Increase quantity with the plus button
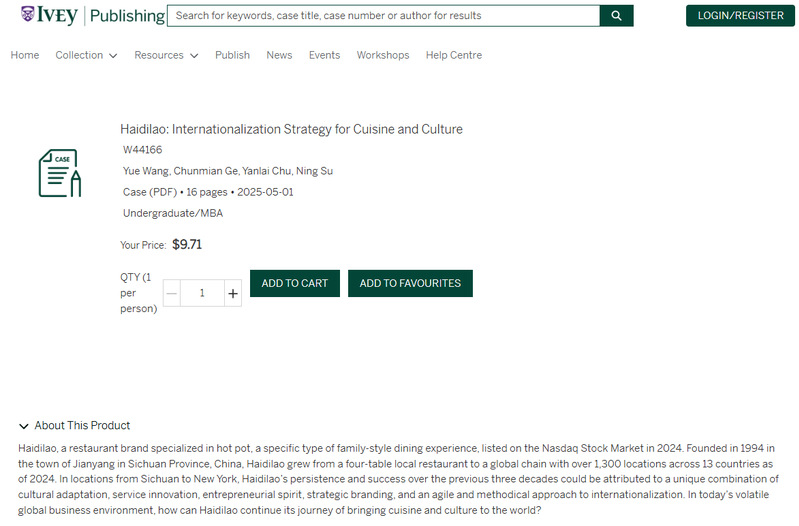 click(233, 293)
